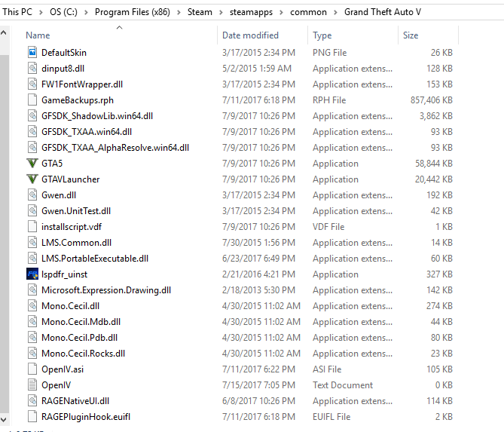
Task: Select the Gwen.dll file icon
Action: (x=32, y=195)
